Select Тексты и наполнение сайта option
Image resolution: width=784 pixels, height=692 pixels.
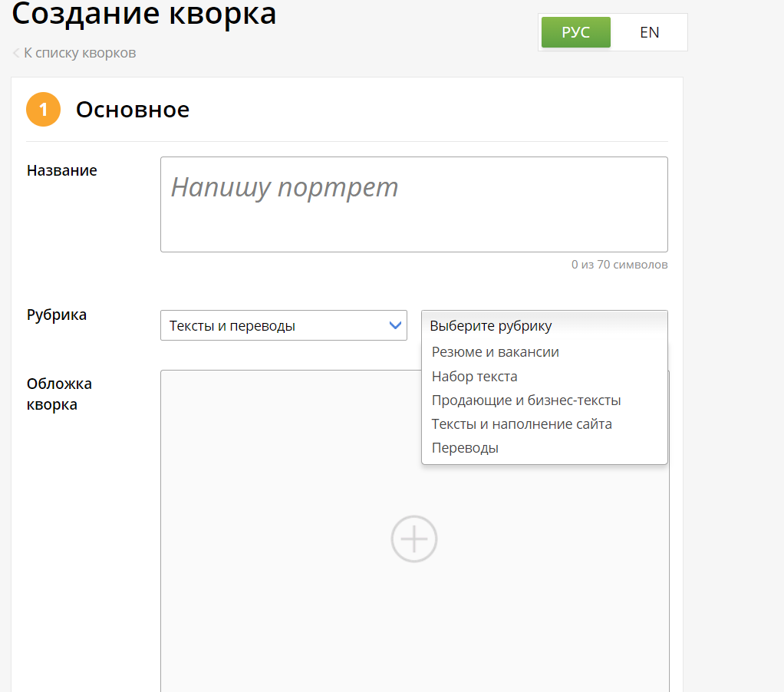point(521,423)
